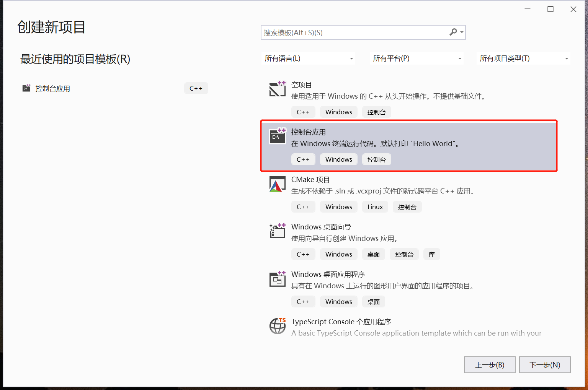
Task: Close the 创建新项目 dialog
Action: point(573,9)
